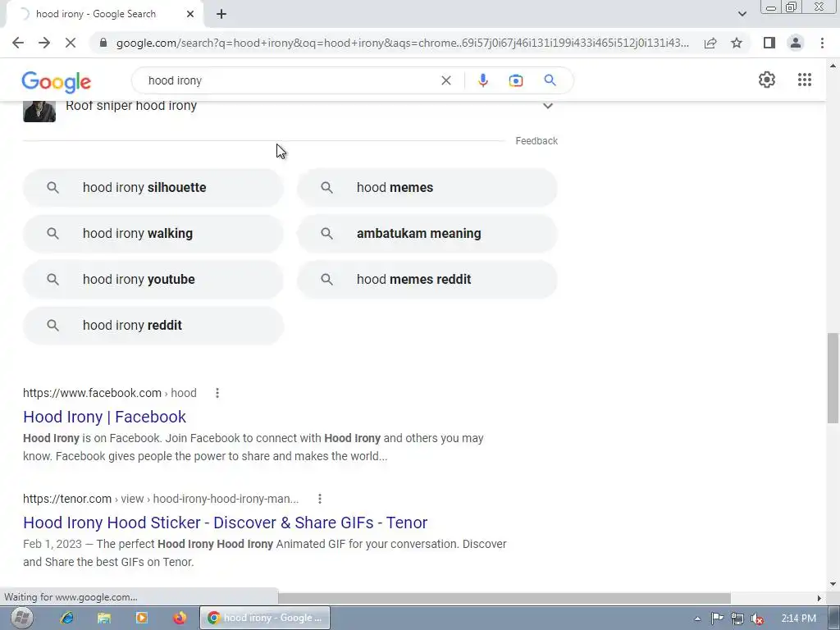Open Roof sniper hood irony thumbnail
The width and height of the screenshot is (840, 630).
point(39,111)
